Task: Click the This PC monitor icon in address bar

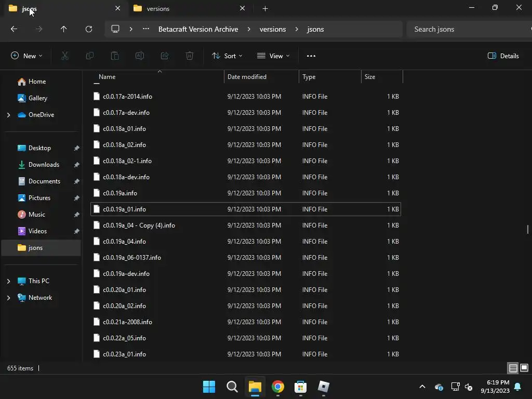Action: point(115,29)
